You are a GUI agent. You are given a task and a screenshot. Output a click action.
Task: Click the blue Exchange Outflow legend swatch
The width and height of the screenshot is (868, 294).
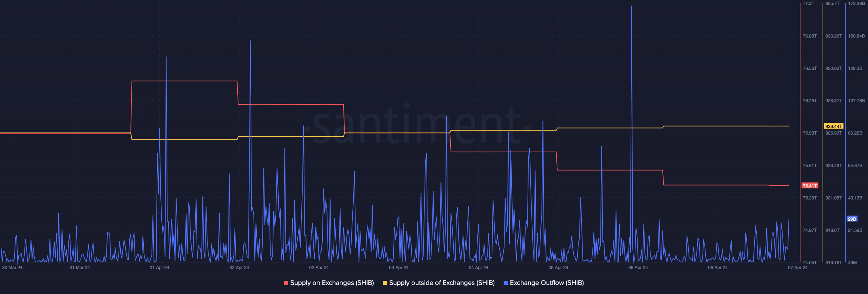click(506, 283)
